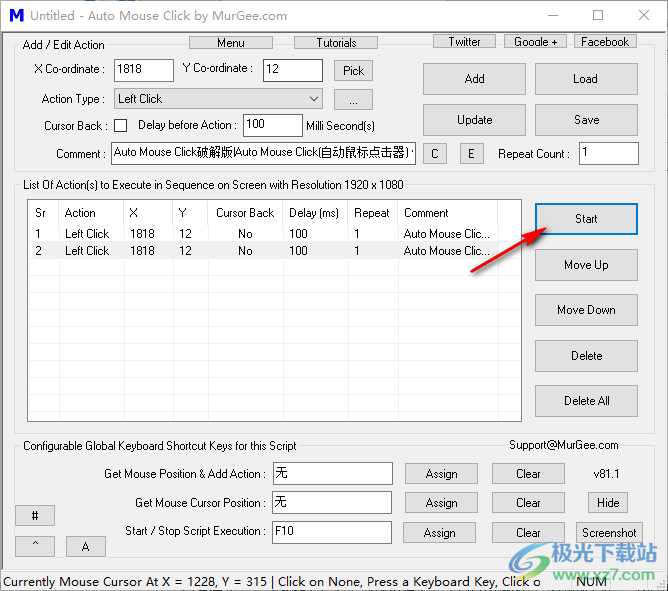Viewport: 668px width, 591px height.
Task: Click the Save button
Action: click(x=586, y=120)
